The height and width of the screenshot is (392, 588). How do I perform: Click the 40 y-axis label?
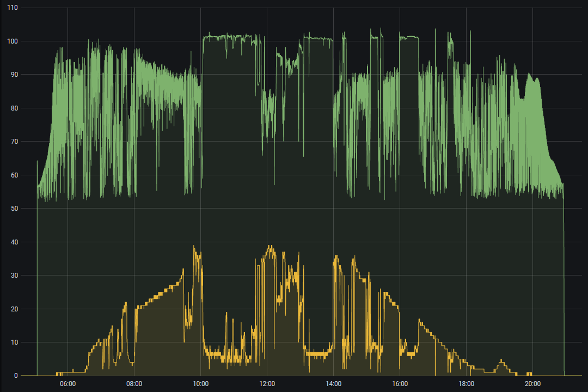pos(14,242)
